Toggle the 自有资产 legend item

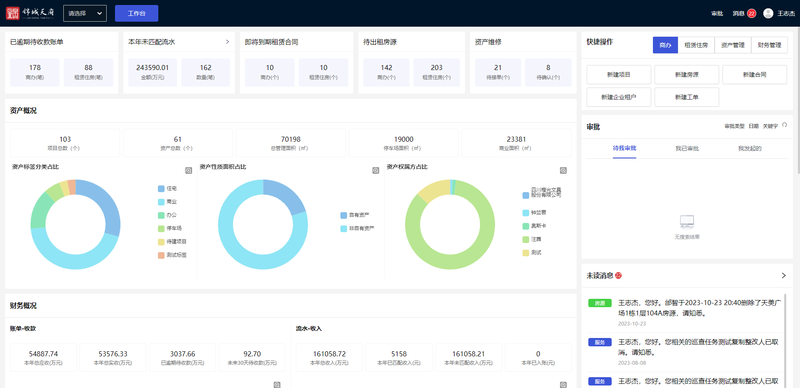click(x=355, y=215)
